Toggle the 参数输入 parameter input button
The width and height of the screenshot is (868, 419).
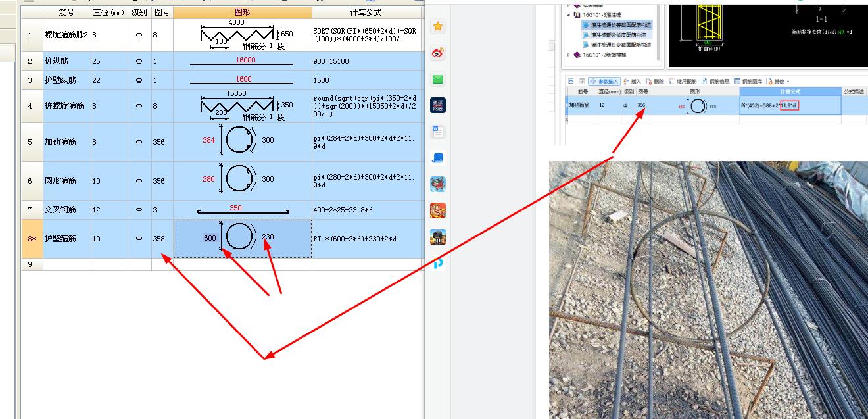click(604, 81)
